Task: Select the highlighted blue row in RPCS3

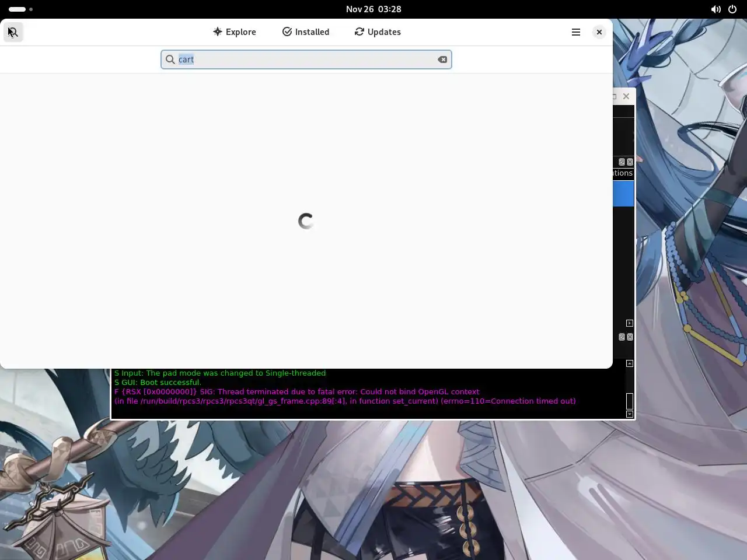Action: pos(623,193)
